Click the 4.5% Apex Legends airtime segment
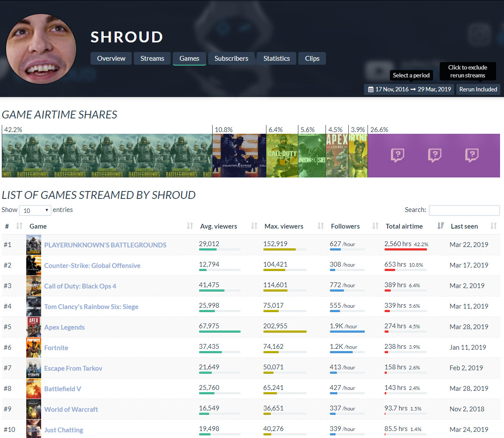 (x=337, y=156)
